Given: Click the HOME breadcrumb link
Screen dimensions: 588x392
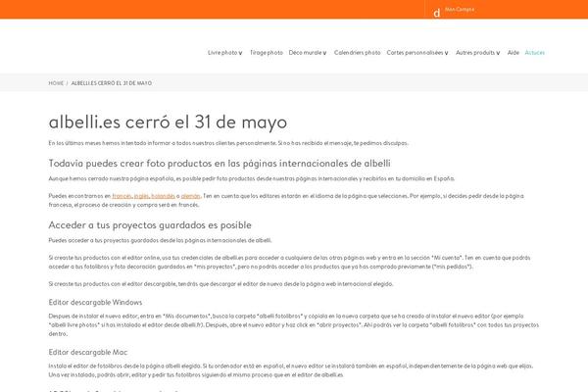Looking at the screenshot, I should click(x=56, y=83).
